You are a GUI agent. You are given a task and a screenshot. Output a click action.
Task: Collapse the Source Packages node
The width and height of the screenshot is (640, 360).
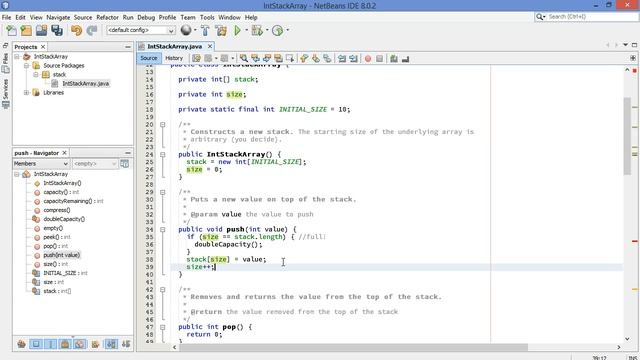[27, 66]
